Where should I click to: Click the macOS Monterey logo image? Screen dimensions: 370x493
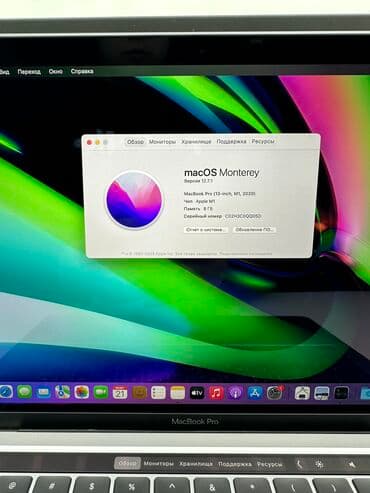[x=134, y=200]
